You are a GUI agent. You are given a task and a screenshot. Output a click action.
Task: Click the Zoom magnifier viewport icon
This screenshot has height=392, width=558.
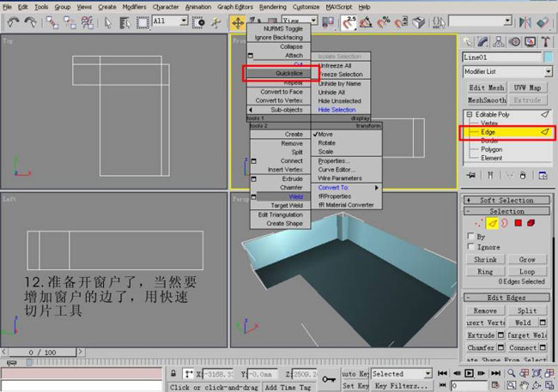click(512, 373)
